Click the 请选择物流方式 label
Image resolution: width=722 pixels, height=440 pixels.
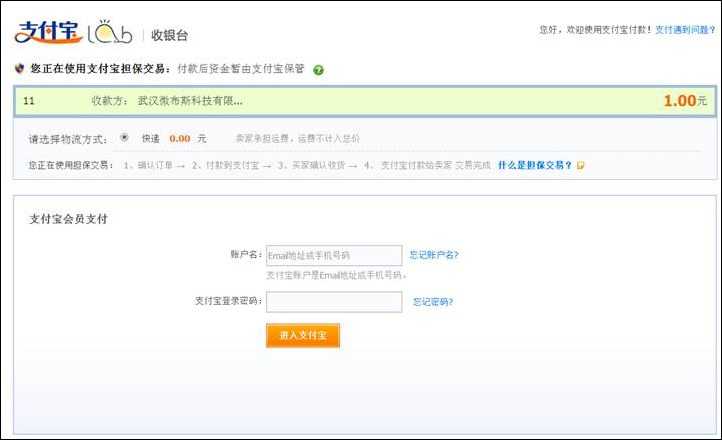pos(68,139)
